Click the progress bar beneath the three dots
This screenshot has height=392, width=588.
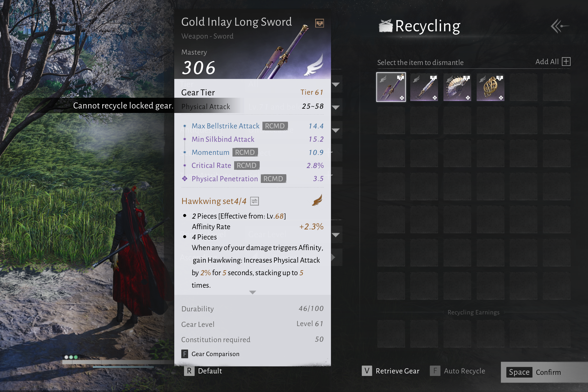(x=118, y=362)
